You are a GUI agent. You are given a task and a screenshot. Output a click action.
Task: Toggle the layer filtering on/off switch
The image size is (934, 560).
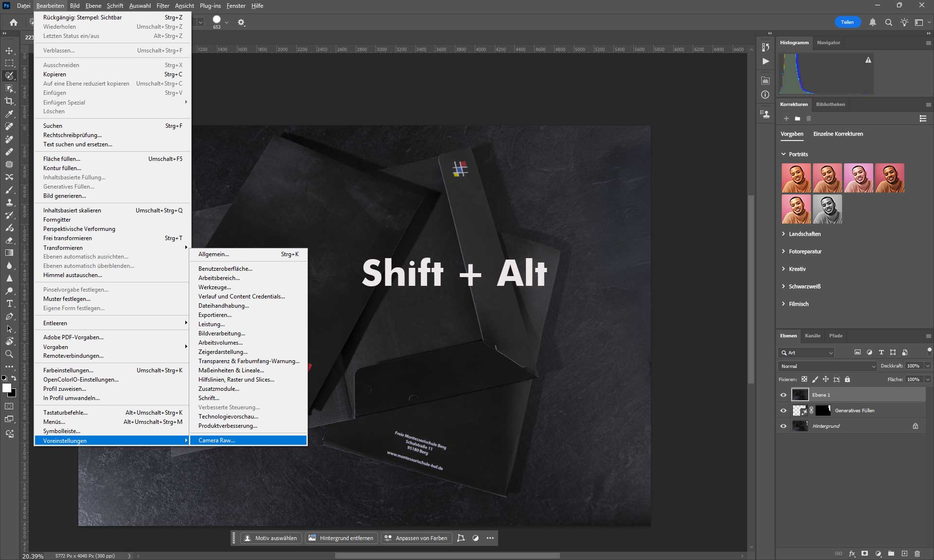pyautogui.click(x=929, y=350)
